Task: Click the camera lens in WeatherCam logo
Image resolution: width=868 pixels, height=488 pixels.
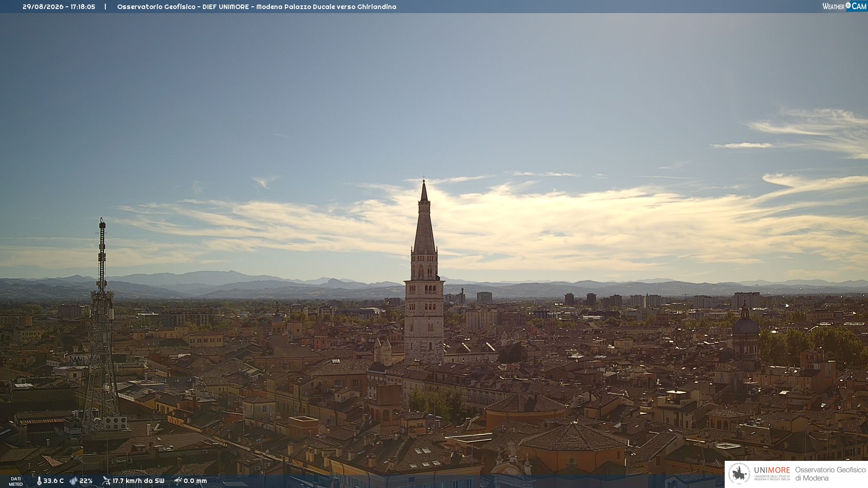Action: 848,5
